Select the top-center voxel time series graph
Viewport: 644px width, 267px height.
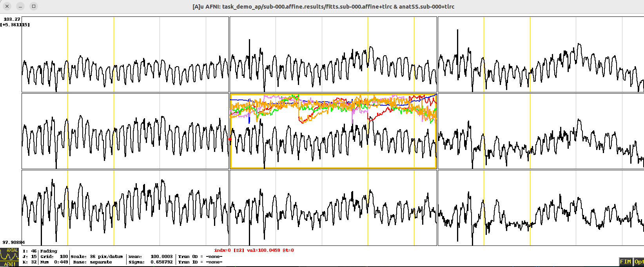pyautogui.click(x=333, y=54)
